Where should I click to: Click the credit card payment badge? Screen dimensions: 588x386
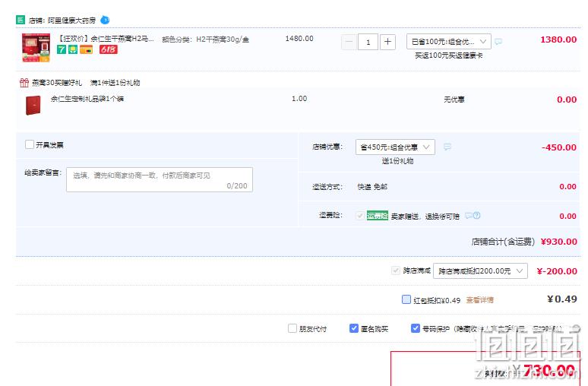coord(87,49)
